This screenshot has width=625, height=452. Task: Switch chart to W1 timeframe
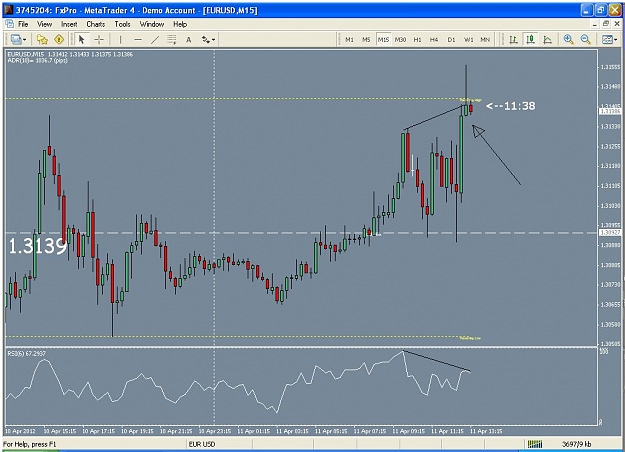(x=468, y=39)
